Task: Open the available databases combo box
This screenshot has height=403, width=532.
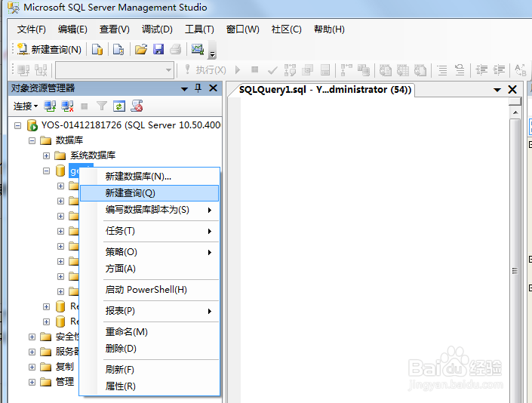Action: [x=115, y=70]
